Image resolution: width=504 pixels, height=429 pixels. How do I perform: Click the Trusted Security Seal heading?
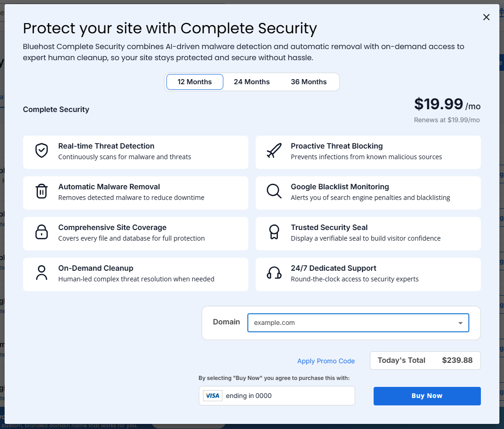tap(329, 227)
